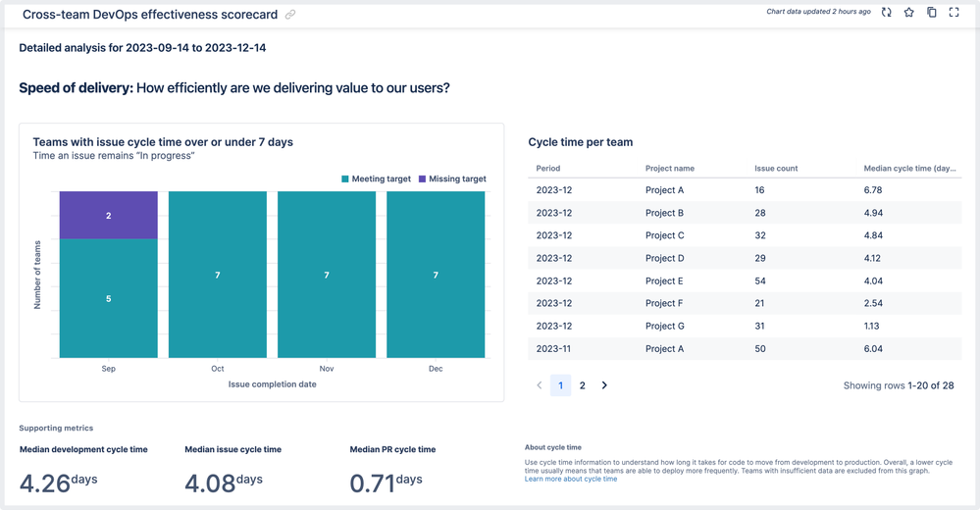Image resolution: width=980 pixels, height=510 pixels.
Task: Refresh the chart data
Action: click(886, 12)
